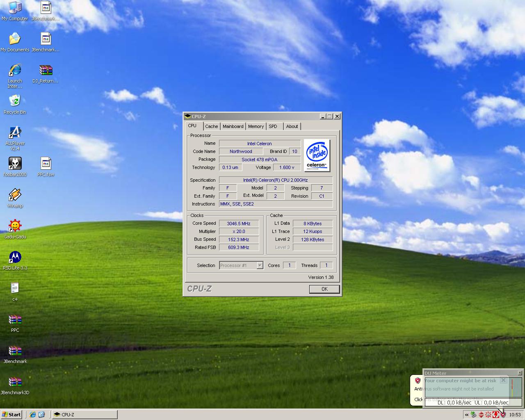Click Multiplier value 'x 20.0'
The width and height of the screenshot is (525, 420).
[239, 231]
